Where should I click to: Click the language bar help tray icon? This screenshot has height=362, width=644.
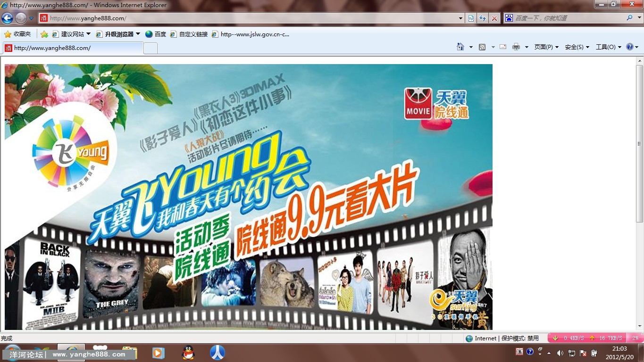coord(530,352)
